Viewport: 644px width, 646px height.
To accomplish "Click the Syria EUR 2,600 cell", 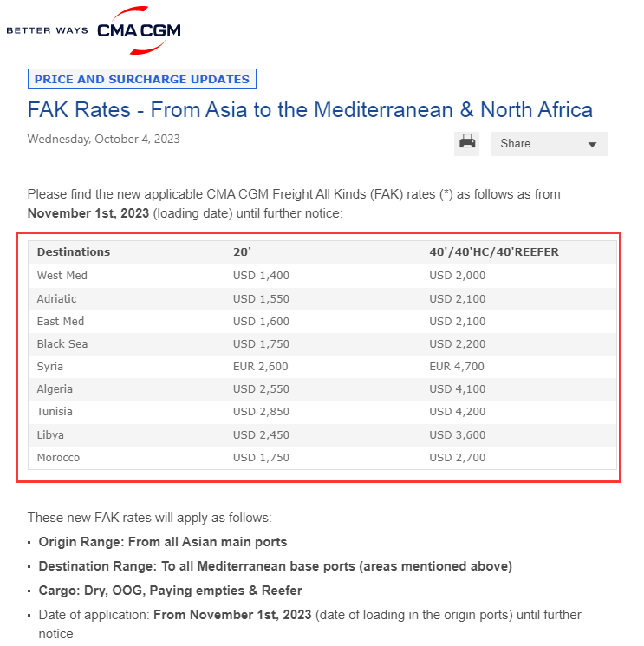I will (322, 367).
